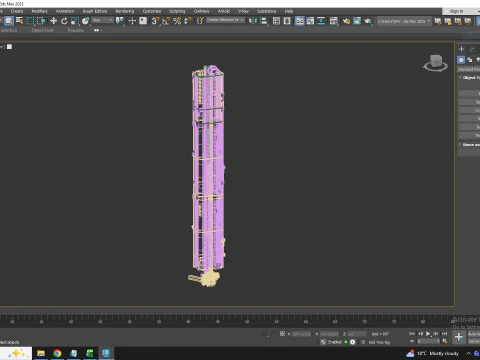Toggle Spinner Snap
Screen dimensions: 480x360
[x=188, y=21]
